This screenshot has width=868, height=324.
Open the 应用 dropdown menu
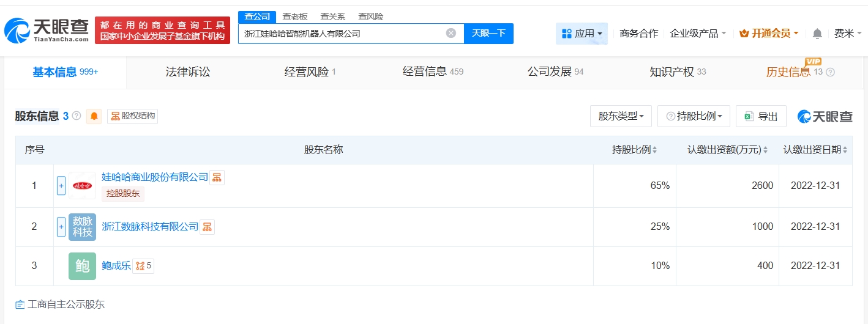click(x=582, y=34)
